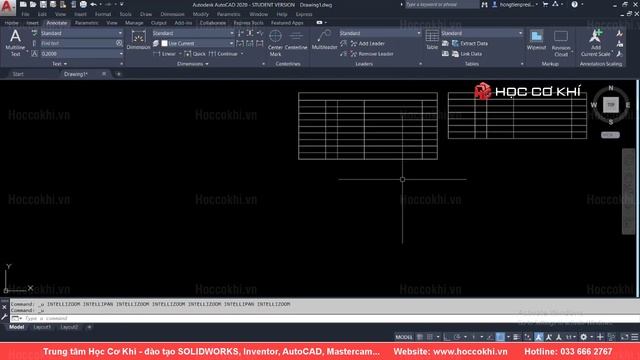This screenshot has width=640, height=360.
Task: Click the New file icon in quick access toolbar
Action: pos(23,4)
